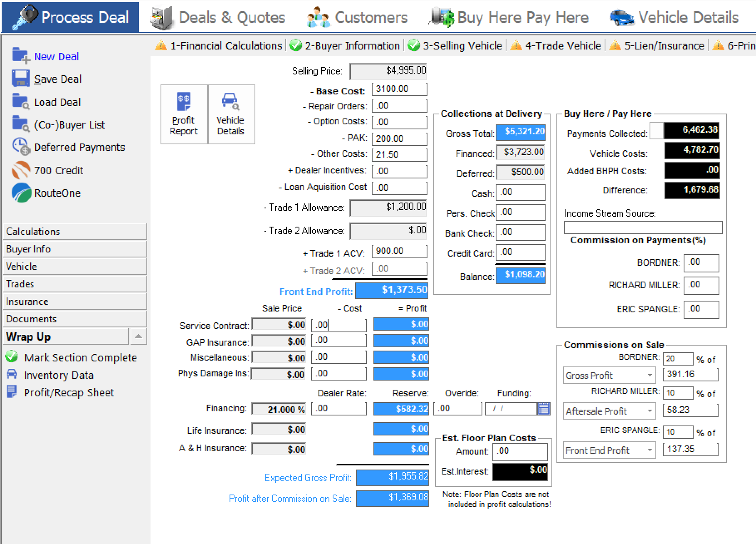Open the Profit/Recap Sheet link
This screenshot has height=544, width=756.
[x=69, y=393]
